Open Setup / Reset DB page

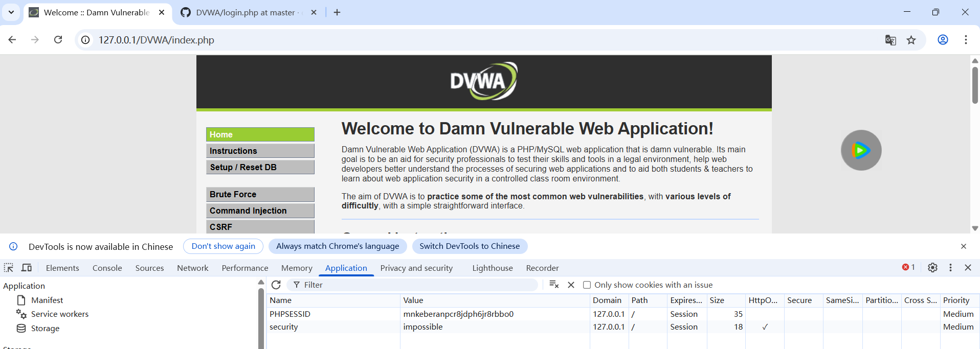click(x=260, y=167)
